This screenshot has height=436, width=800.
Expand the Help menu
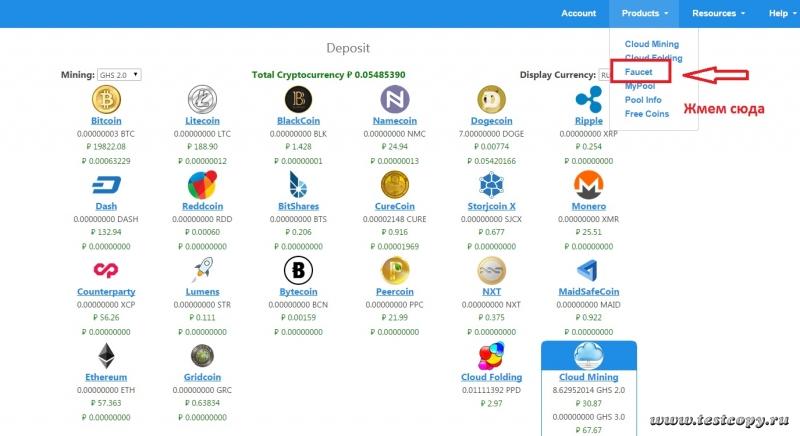coord(782,13)
